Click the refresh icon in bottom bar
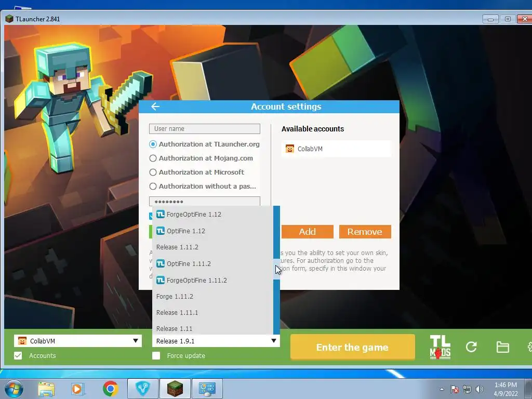Viewport: 532px width, 399px height. click(x=471, y=347)
